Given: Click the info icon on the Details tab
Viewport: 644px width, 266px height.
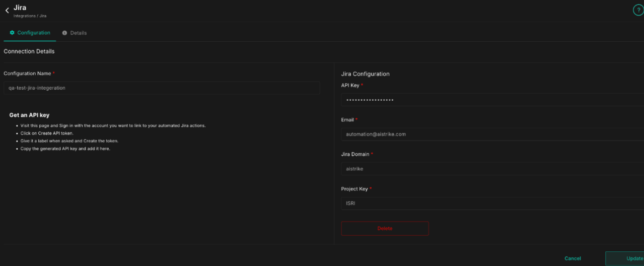Looking at the screenshot, I should point(64,33).
